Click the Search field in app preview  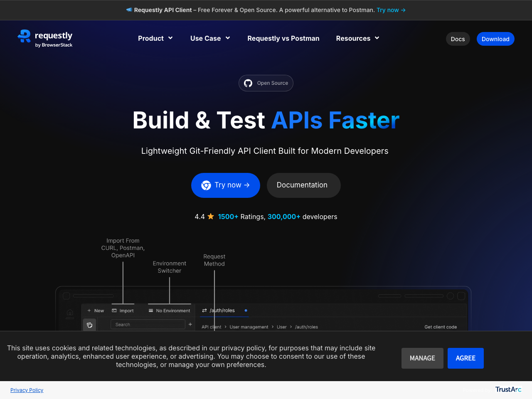(148, 325)
